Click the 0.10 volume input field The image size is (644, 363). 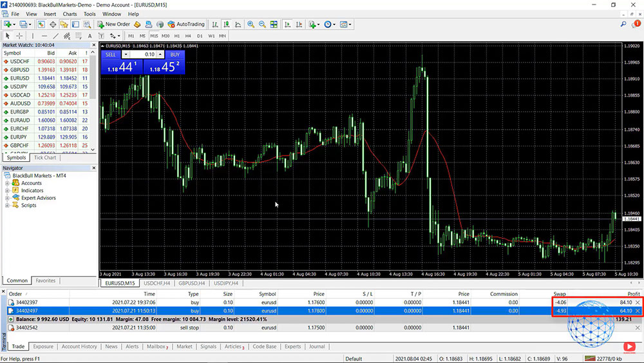143,54
